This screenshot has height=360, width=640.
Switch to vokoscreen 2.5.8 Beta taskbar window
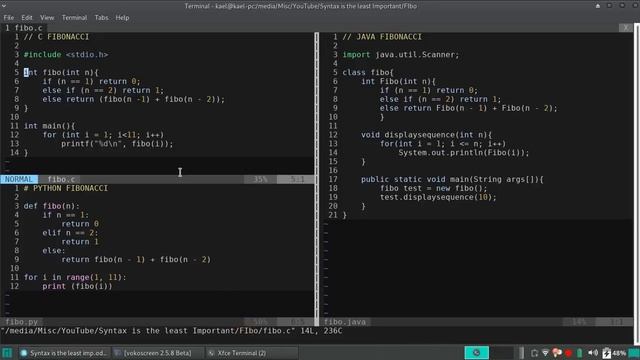(x=158, y=353)
